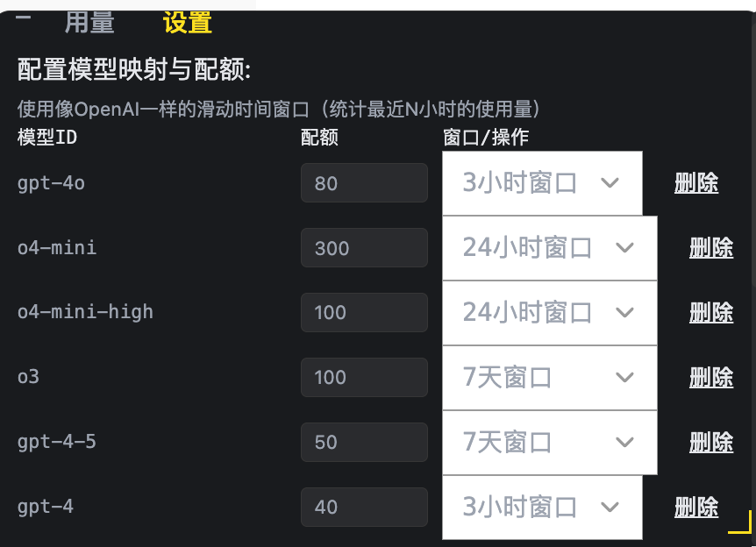Open the o3 7天窗口 dropdown
The image size is (756, 547).
point(550,377)
